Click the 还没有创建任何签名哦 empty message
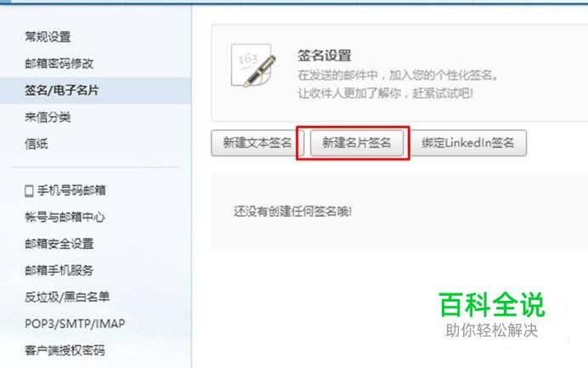The image size is (588, 368). (292, 212)
